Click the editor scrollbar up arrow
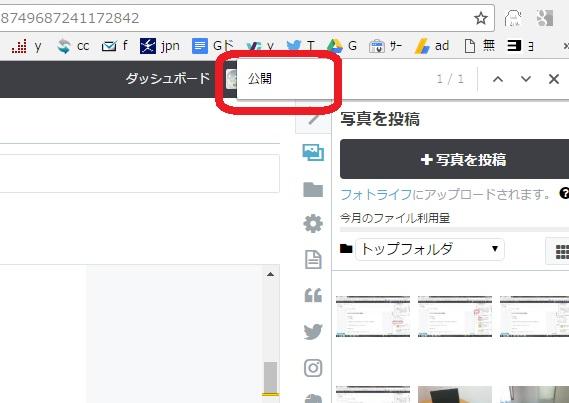569x403 pixels. click(270, 274)
